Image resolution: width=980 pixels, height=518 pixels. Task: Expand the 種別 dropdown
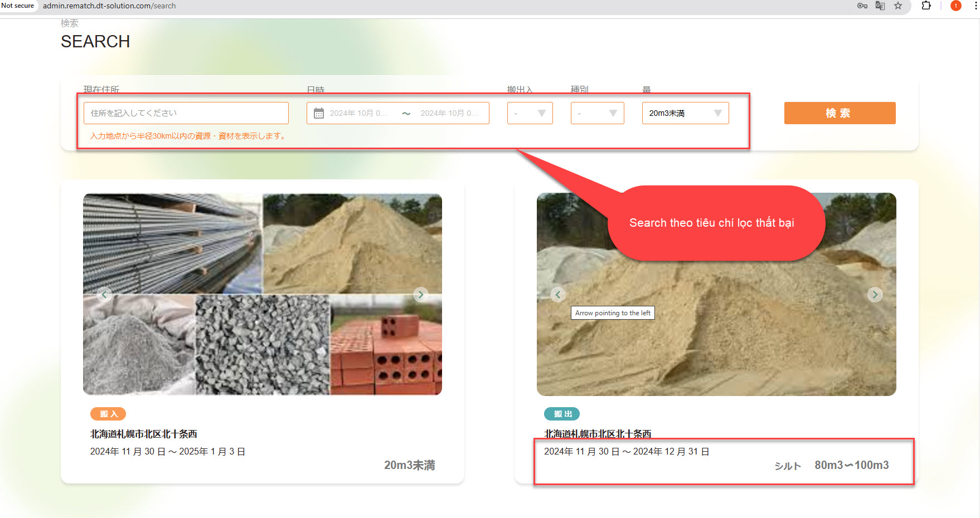point(597,113)
